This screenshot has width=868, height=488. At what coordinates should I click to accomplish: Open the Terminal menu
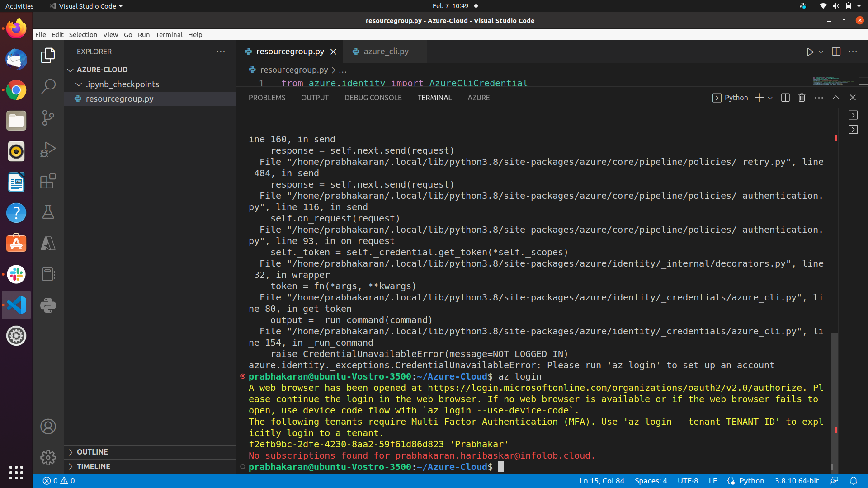[169, 34]
